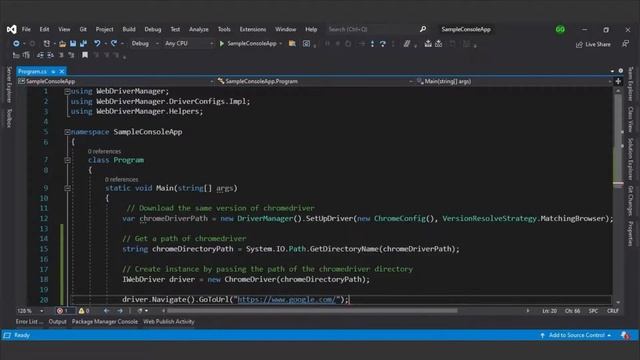
Task: Open the SampleConsoleApp project navigation dropdown
Action: pyautogui.click(x=116, y=81)
